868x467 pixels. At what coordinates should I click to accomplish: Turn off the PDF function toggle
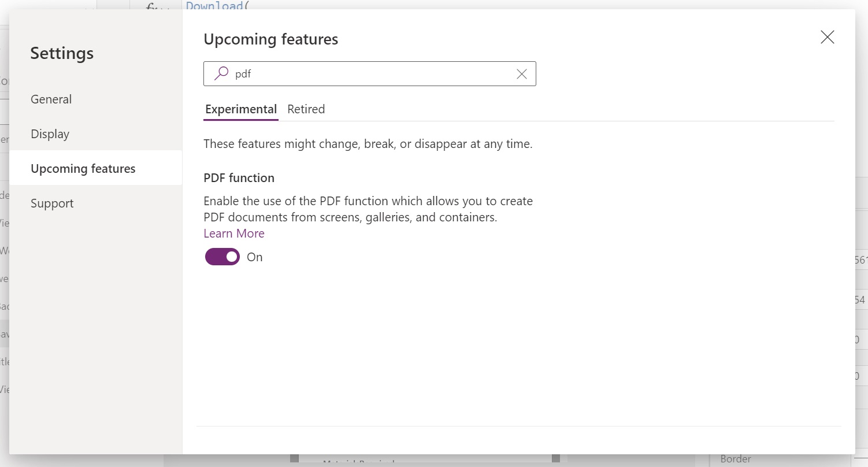tap(222, 257)
